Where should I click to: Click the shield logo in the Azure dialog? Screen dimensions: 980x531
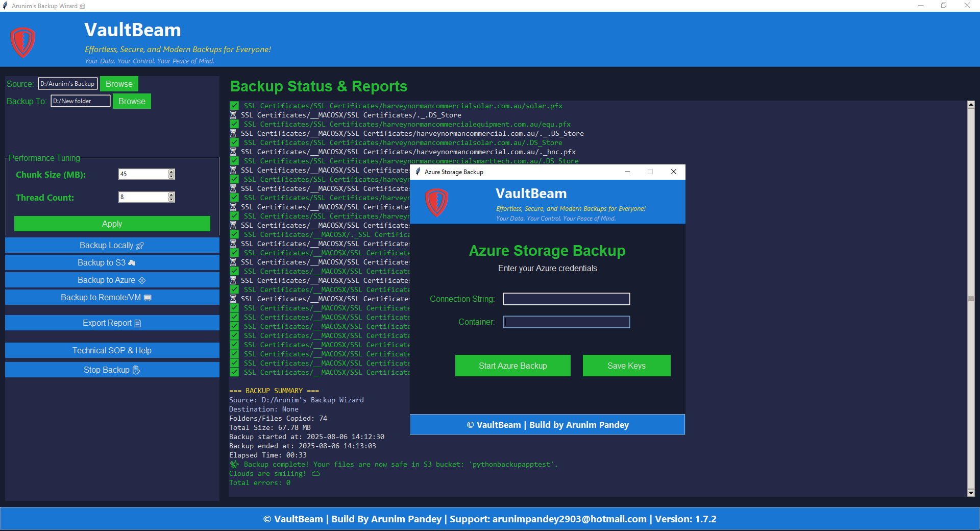[x=437, y=203]
